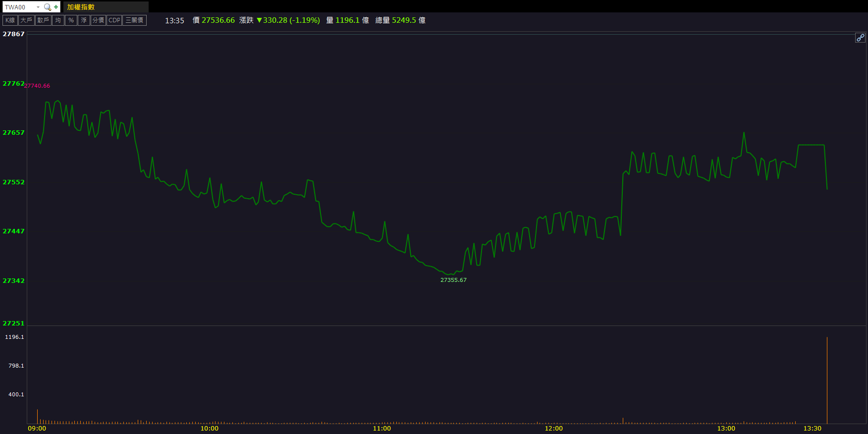Open the TWA00 symbol dropdown arrow

[38, 7]
